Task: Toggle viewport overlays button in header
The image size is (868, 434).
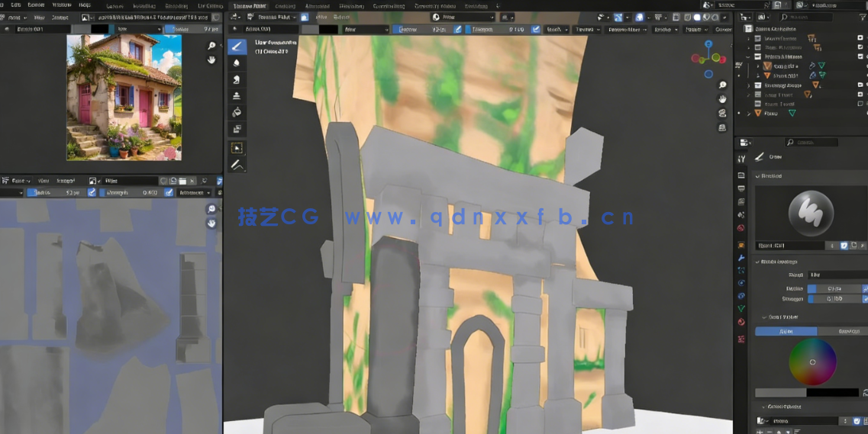Action: point(641,17)
